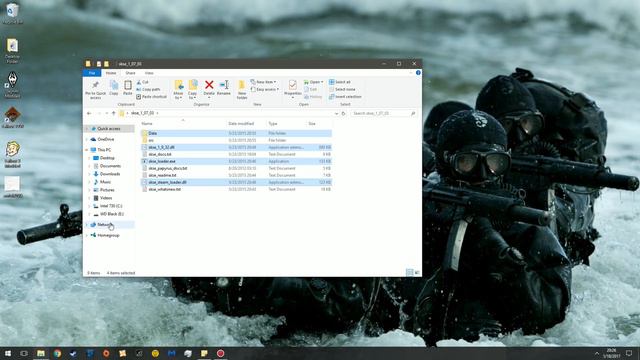Open the Copy to dropdown
The width and height of the screenshot is (640, 360).
[192, 90]
